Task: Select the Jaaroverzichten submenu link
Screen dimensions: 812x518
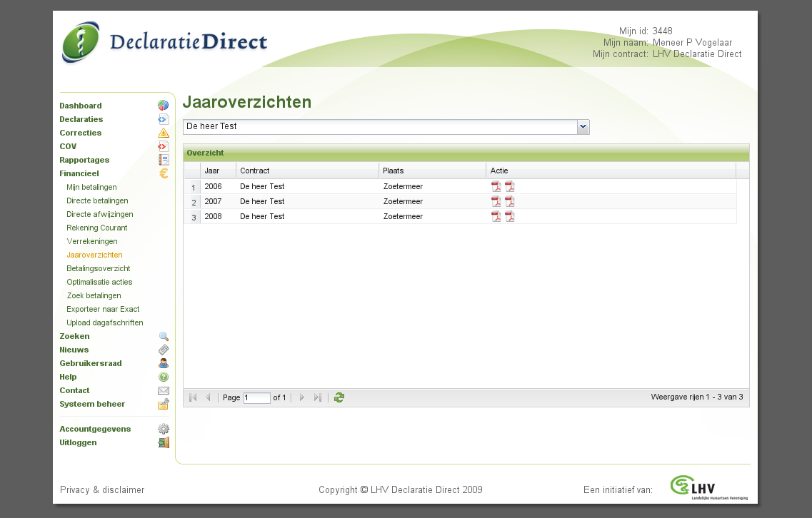Action: (95, 255)
